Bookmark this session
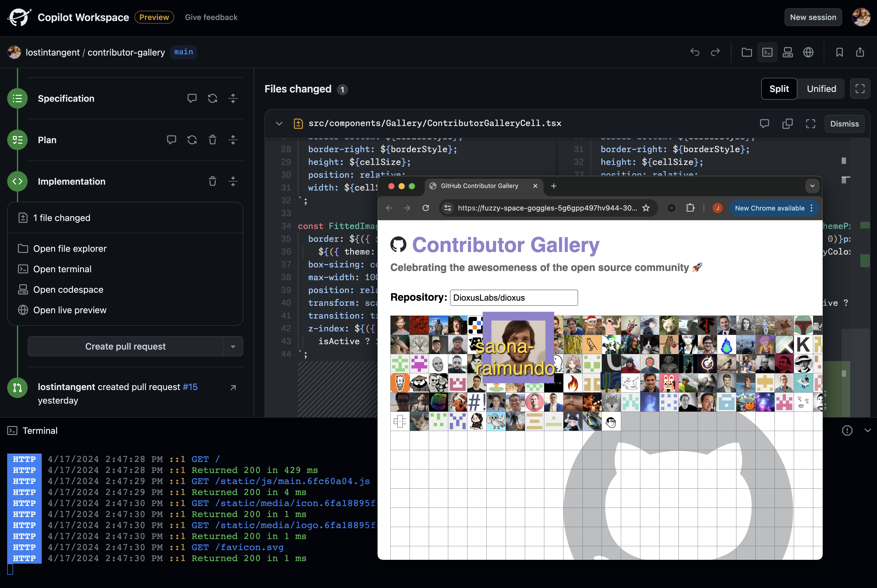The width and height of the screenshot is (877, 588). [840, 52]
